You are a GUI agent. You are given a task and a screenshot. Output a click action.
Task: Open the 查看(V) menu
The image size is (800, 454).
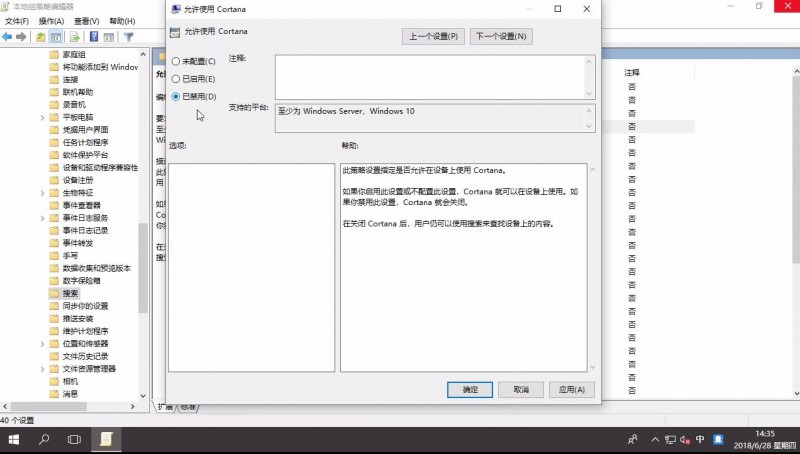pyautogui.click(x=87, y=21)
